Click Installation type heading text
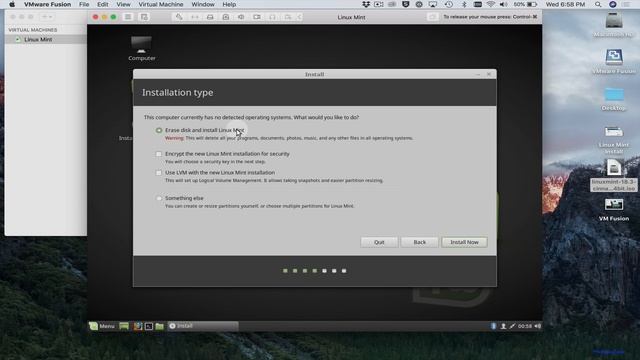Image resolution: width=640 pixels, height=360 pixels. (178, 93)
